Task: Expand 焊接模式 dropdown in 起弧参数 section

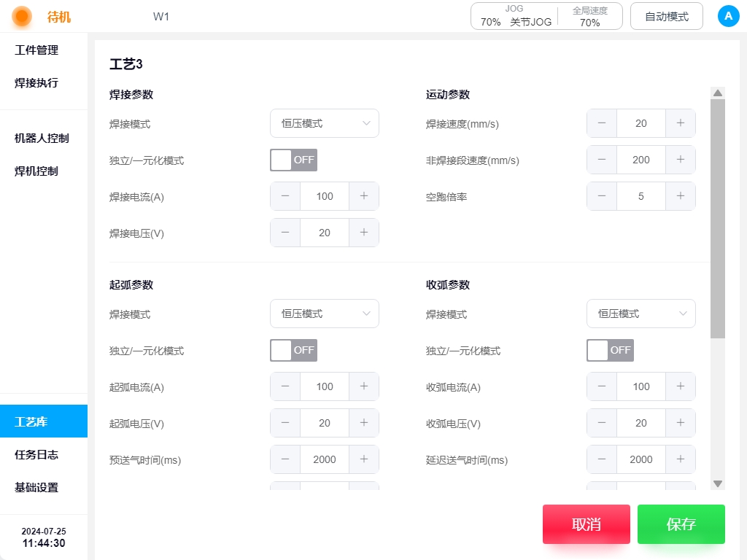Action: (x=325, y=314)
